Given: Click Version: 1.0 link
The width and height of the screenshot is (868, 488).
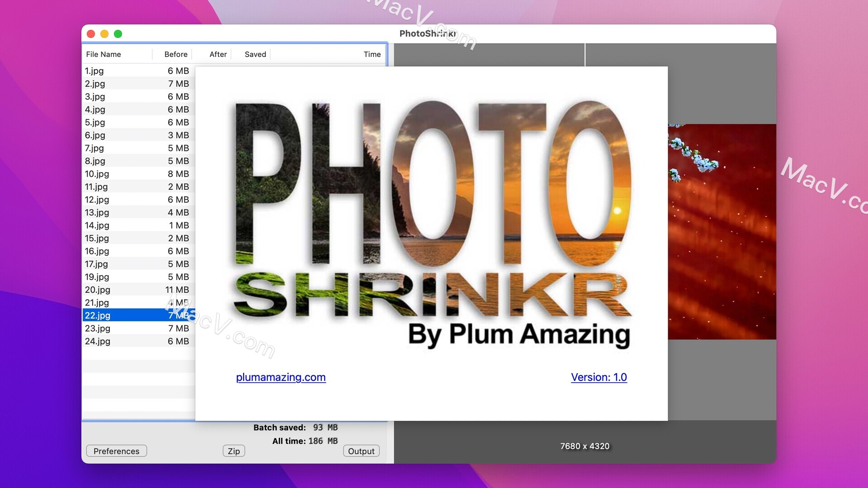Looking at the screenshot, I should 599,376.
